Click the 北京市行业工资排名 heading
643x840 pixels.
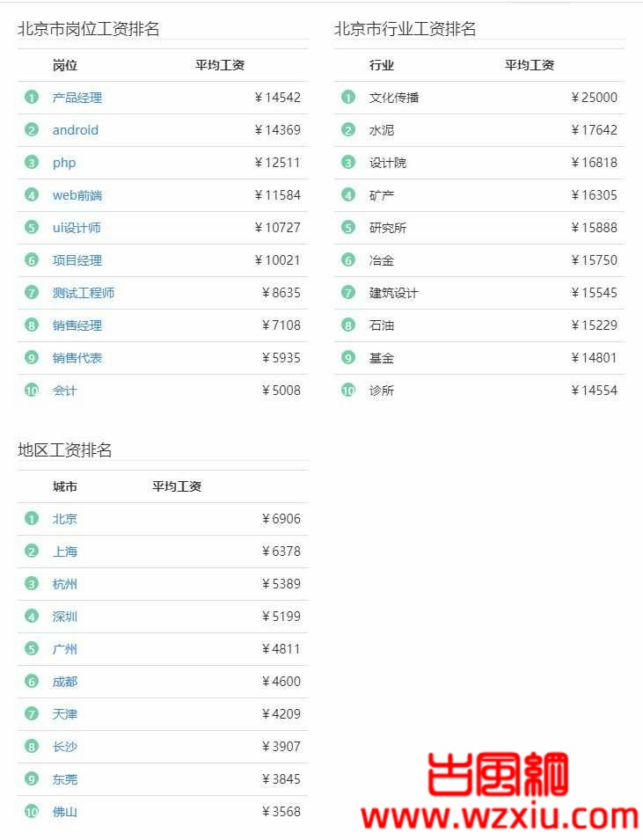click(x=406, y=28)
